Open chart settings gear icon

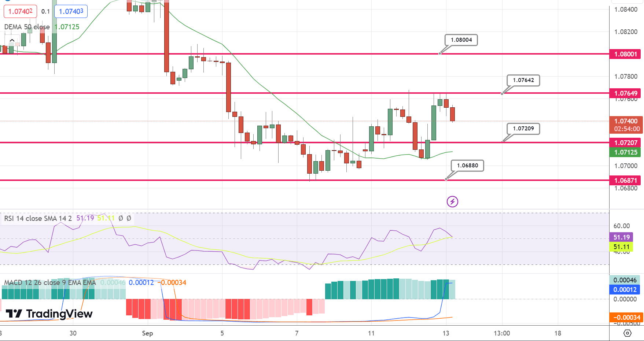pos(628,333)
